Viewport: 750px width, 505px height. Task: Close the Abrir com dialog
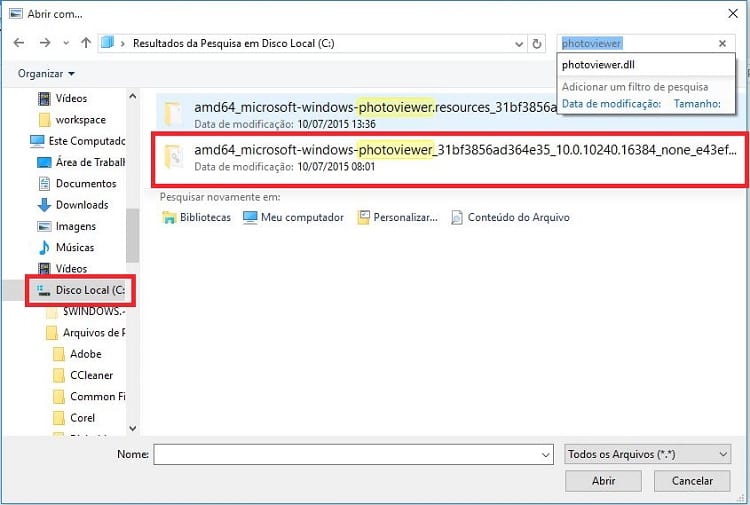733,14
